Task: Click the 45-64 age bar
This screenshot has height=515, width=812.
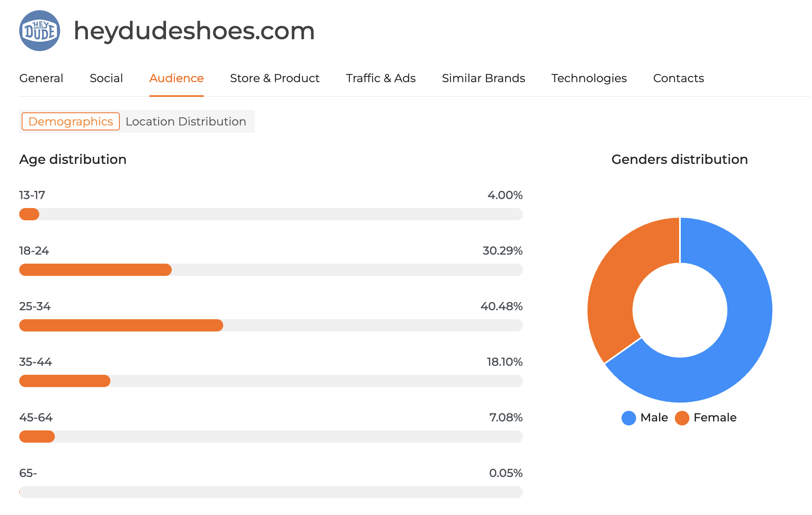Action: click(37, 437)
